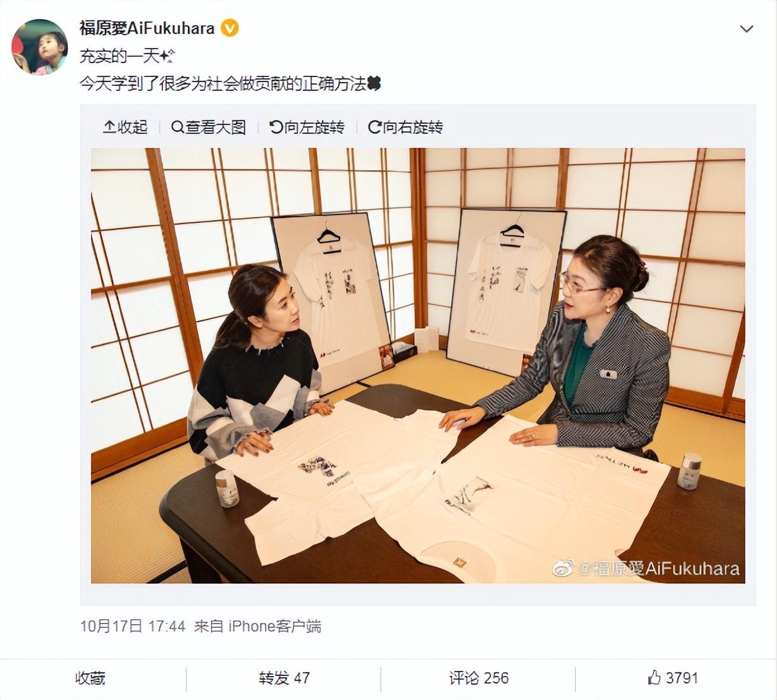Click the verified badge next to 福原爱AiFukuhara

pyautogui.click(x=230, y=28)
